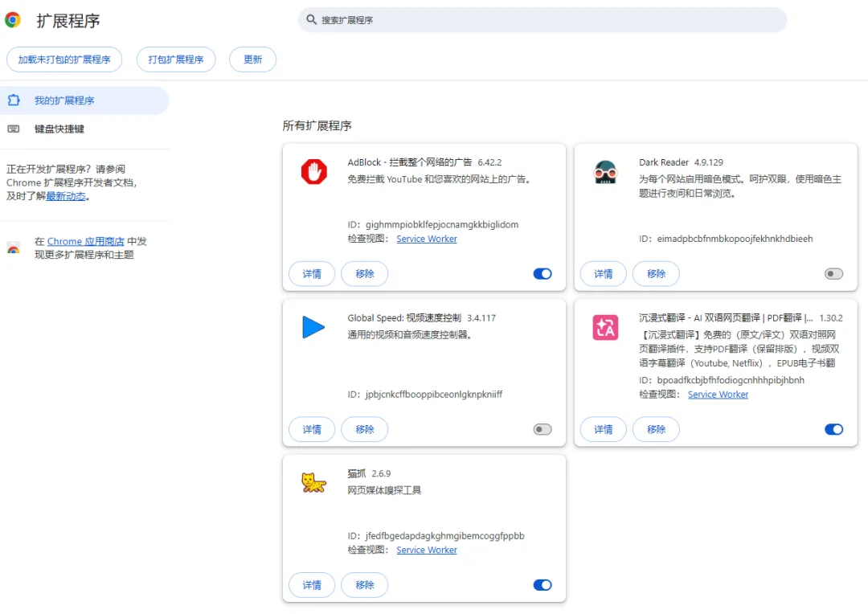Click the 所有扩展程序 heading
The height and width of the screenshot is (614, 868).
317,125
